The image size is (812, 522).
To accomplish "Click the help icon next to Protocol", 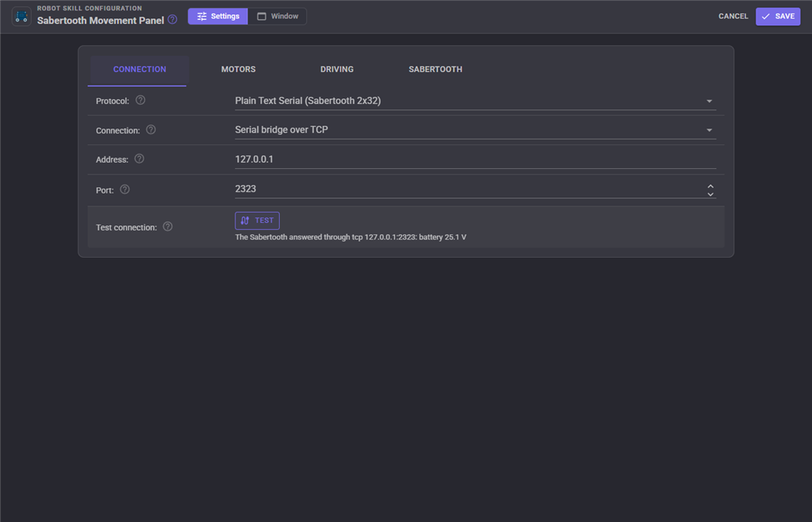I will (140, 101).
